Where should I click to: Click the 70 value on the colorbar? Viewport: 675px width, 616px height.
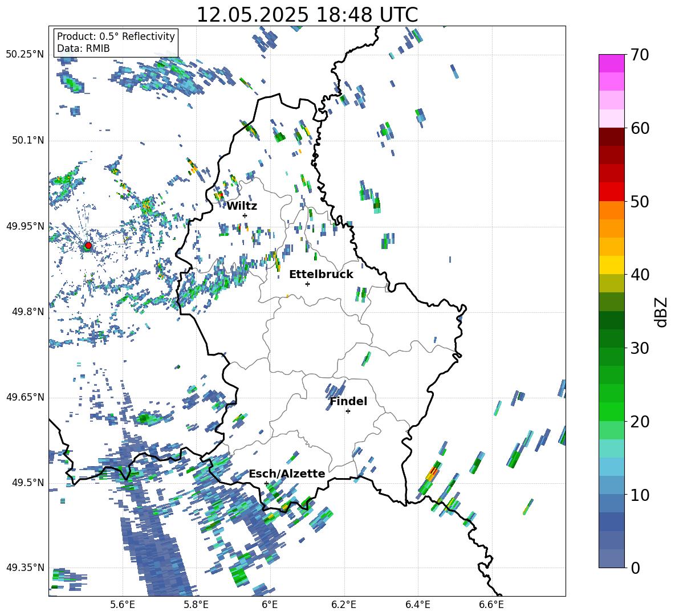point(640,55)
